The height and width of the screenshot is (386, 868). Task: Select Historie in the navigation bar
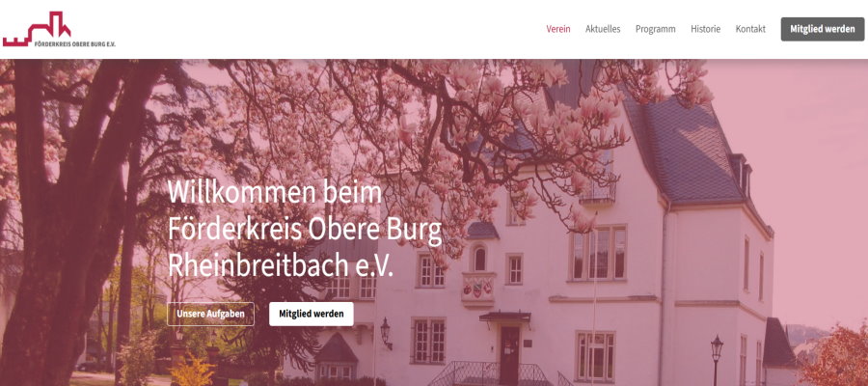[x=705, y=29]
